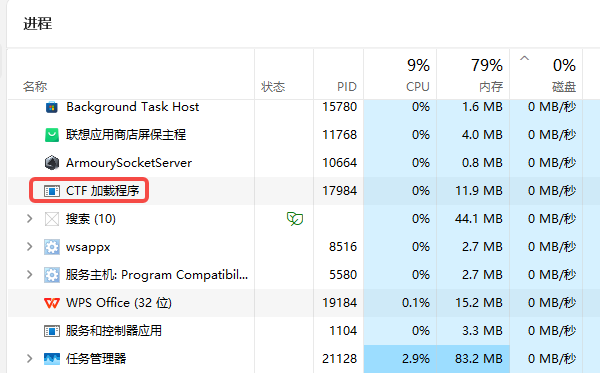Viewport: 600px width, 373px height.
Task: Sort processes by CPU column
Action: pyautogui.click(x=417, y=87)
